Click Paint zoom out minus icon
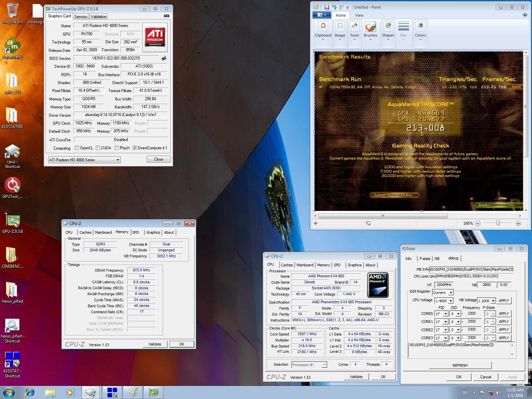The height and width of the screenshot is (399, 532). coord(478,223)
